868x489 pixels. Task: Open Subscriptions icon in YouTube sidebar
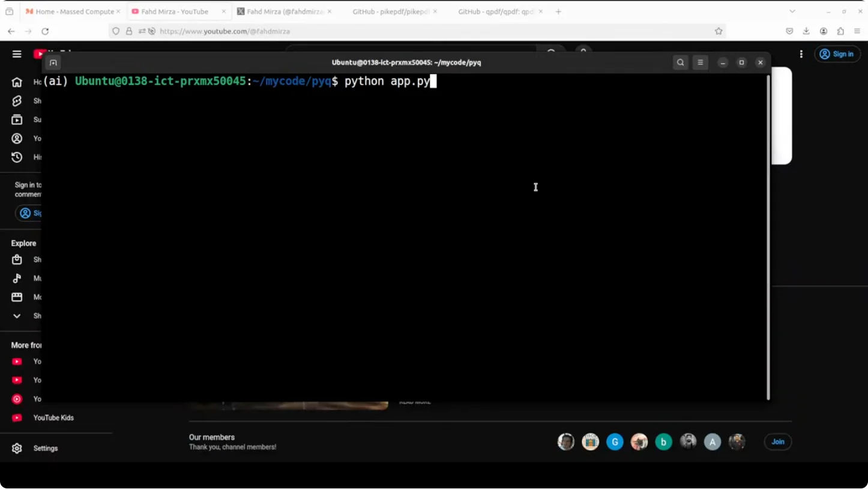click(17, 120)
